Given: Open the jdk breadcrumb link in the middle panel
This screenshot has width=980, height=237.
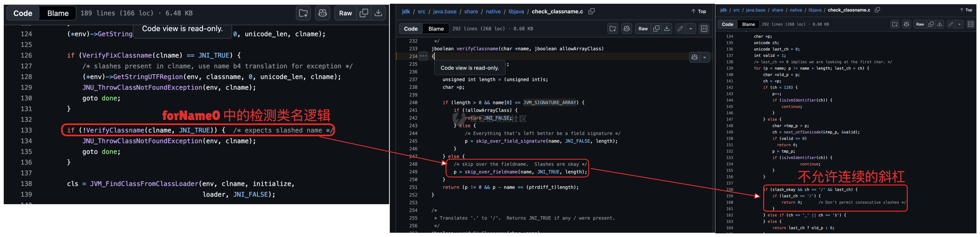Looking at the screenshot, I should [406, 11].
